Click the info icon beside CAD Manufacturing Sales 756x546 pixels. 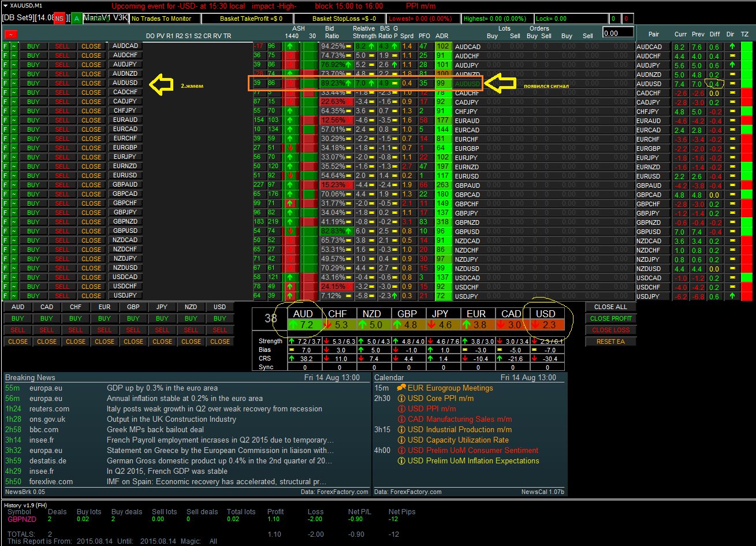[x=401, y=419]
